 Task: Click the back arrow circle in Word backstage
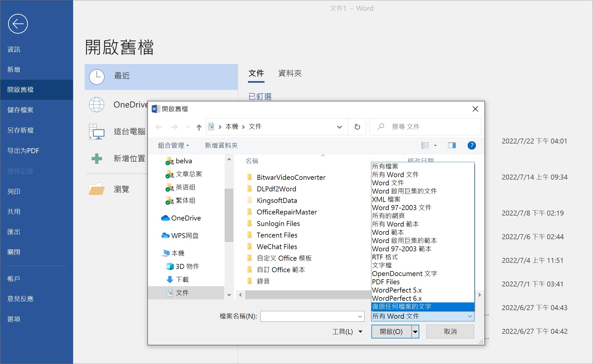pos(18,24)
